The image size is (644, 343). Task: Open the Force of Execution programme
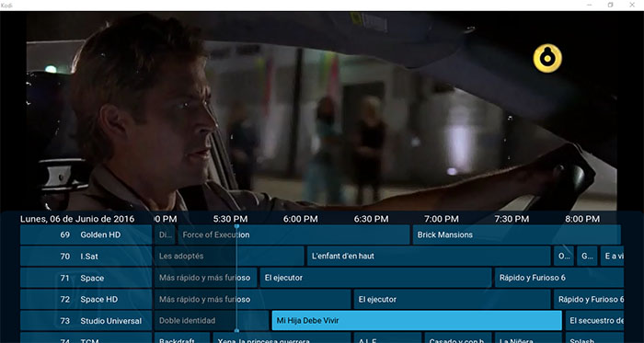tap(293, 234)
